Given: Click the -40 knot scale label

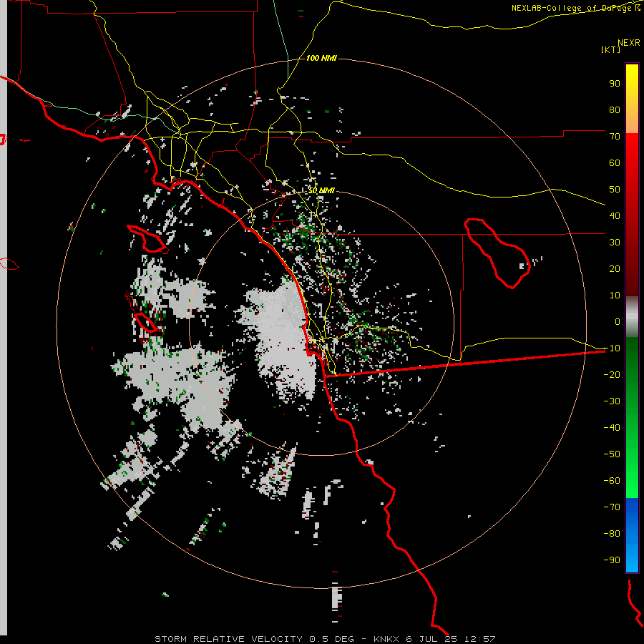Looking at the screenshot, I should click(612, 428).
